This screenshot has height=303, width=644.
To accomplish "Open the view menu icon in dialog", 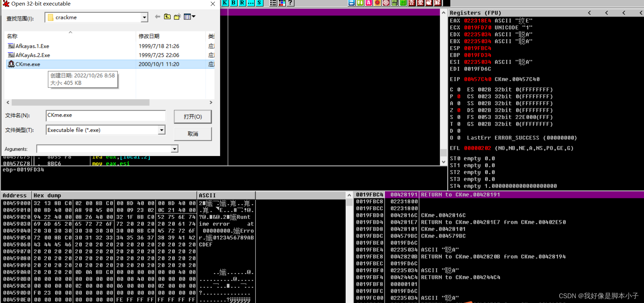I will point(189,17).
